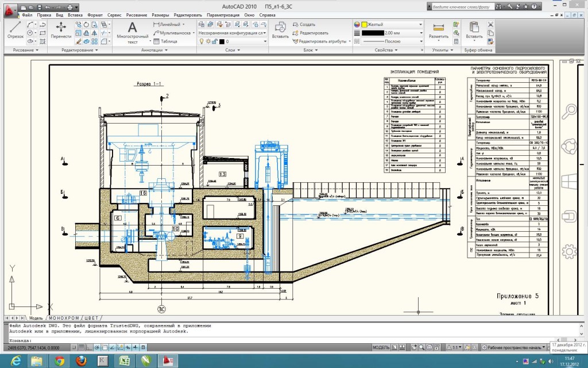Toggle object snap tracking in status bar
The width and height of the screenshot is (588, 368).
pyautogui.click(x=113, y=348)
